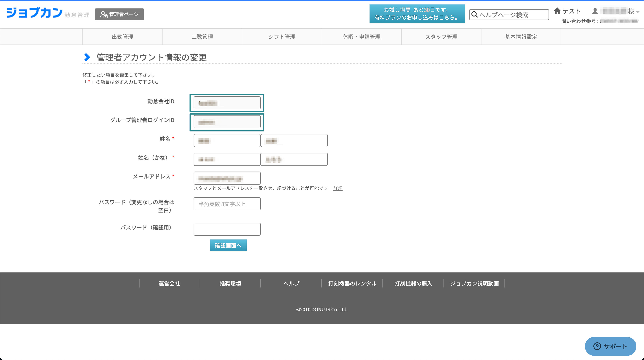Open the 運営会社 footer link
The width and height of the screenshot is (644, 360).
pos(169,284)
